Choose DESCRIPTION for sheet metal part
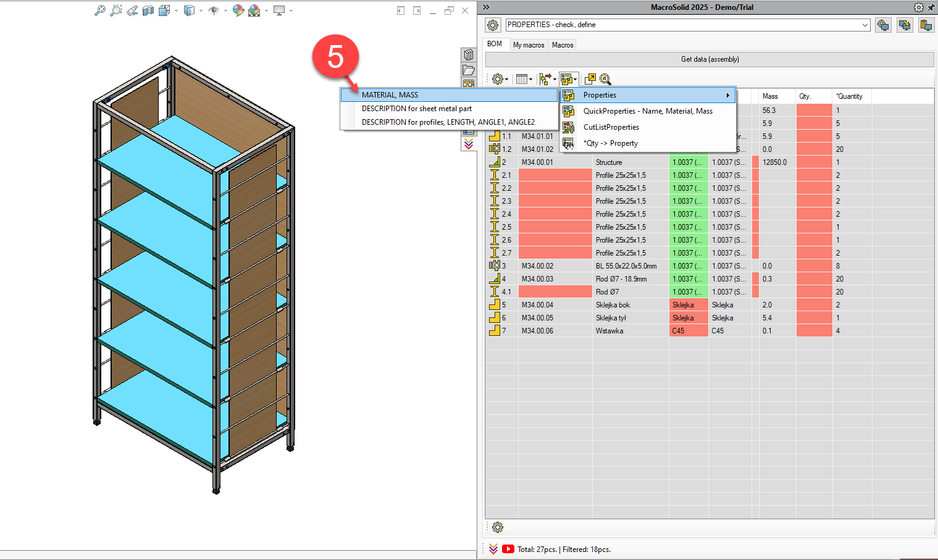 [x=449, y=109]
